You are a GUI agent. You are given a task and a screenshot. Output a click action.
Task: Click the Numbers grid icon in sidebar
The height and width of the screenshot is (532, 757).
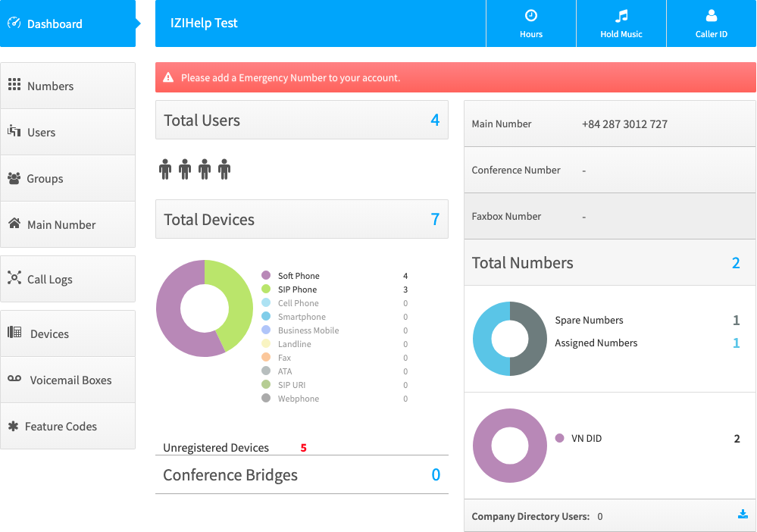(x=14, y=84)
